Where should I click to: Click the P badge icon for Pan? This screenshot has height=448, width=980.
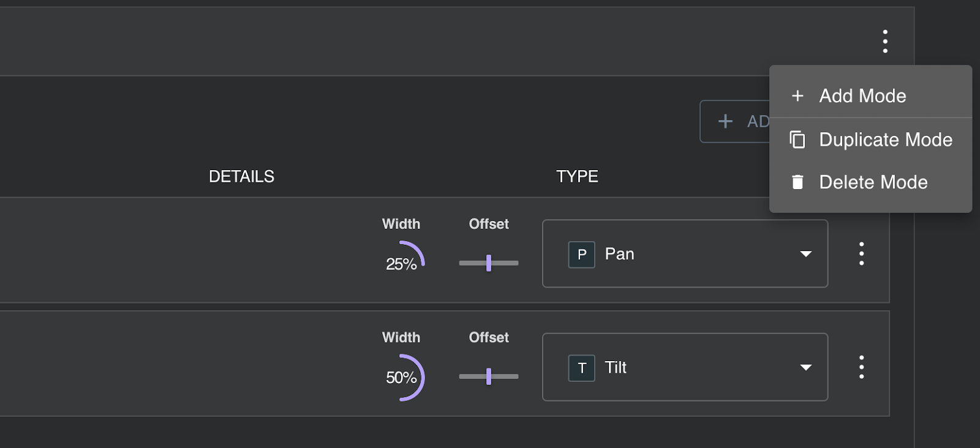click(581, 254)
